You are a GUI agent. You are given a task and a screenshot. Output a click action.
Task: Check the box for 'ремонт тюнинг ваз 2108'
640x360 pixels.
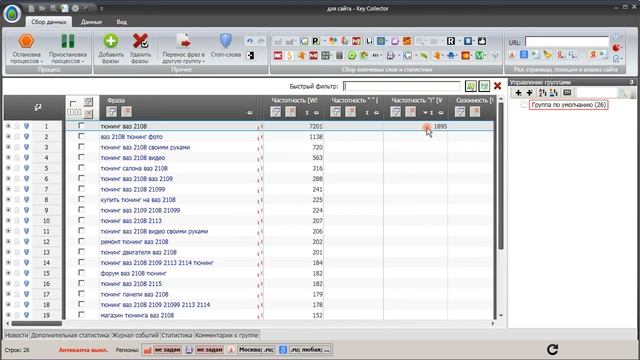pos(81,241)
